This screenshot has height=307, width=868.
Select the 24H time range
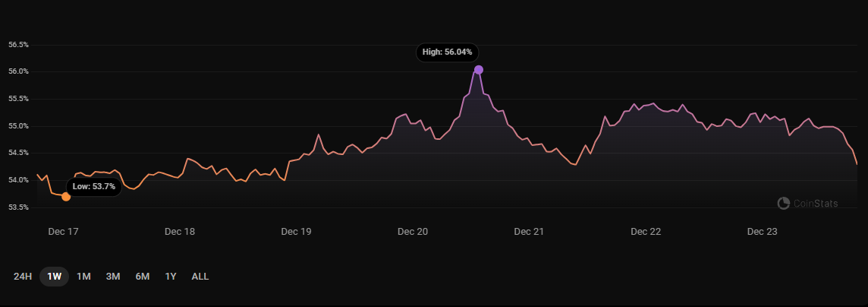(x=23, y=276)
